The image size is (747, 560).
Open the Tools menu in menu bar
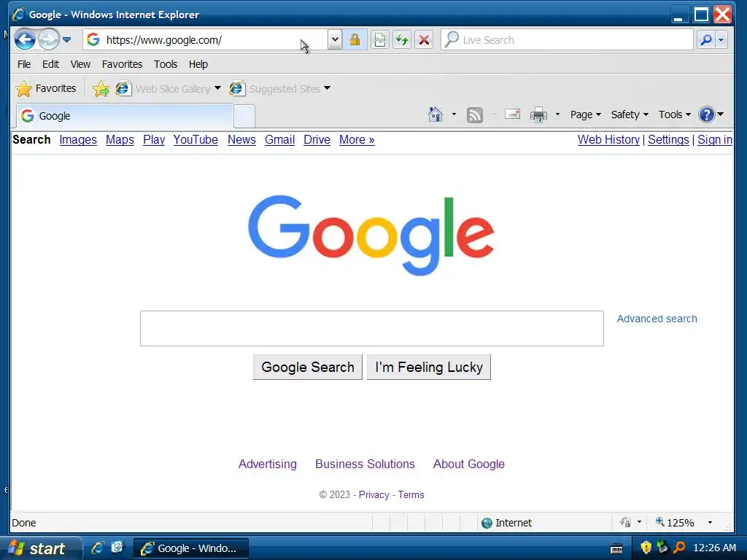tap(166, 64)
